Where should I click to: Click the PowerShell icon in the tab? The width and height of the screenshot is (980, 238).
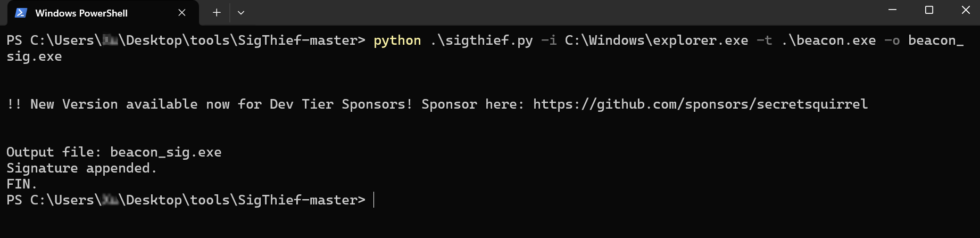point(21,13)
